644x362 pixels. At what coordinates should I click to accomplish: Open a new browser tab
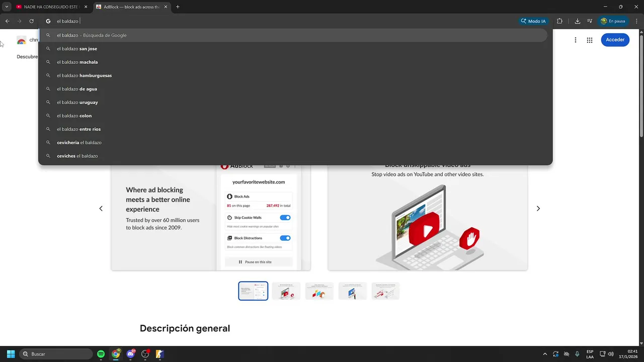[178, 7]
